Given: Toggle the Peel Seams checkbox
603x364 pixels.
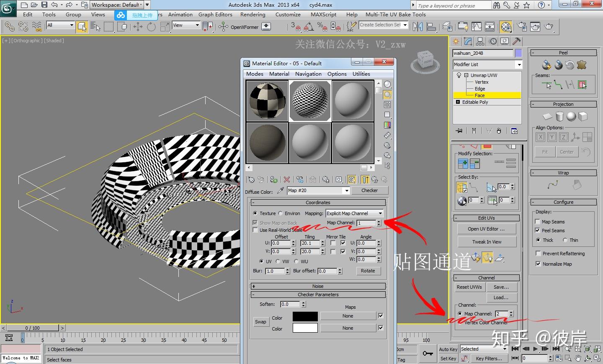Looking at the screenshot, I should [538, 231].
